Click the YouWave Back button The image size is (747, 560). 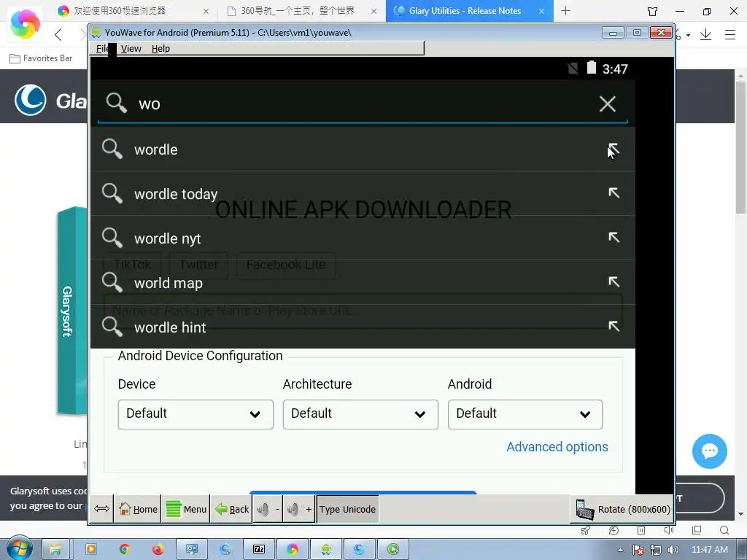click(231, 509)
